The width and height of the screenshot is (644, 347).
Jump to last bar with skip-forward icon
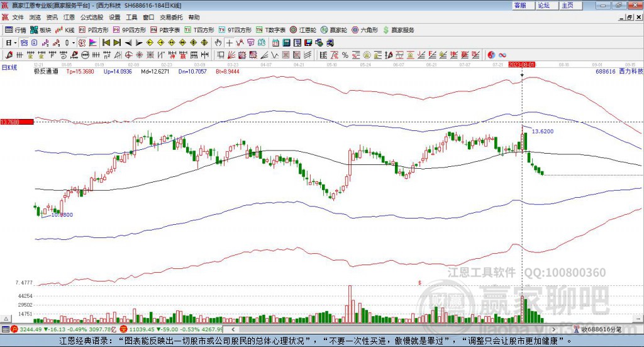tap(117, 43)
